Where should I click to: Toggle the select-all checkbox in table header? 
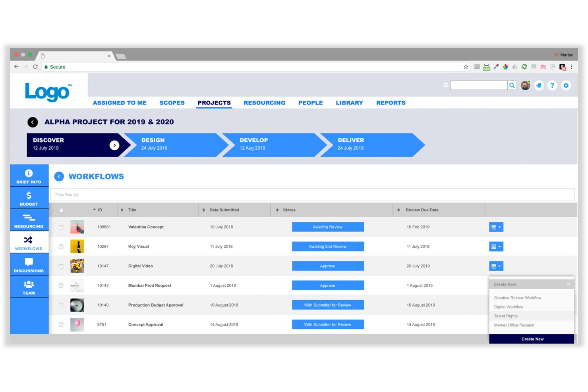coord(61,210)
